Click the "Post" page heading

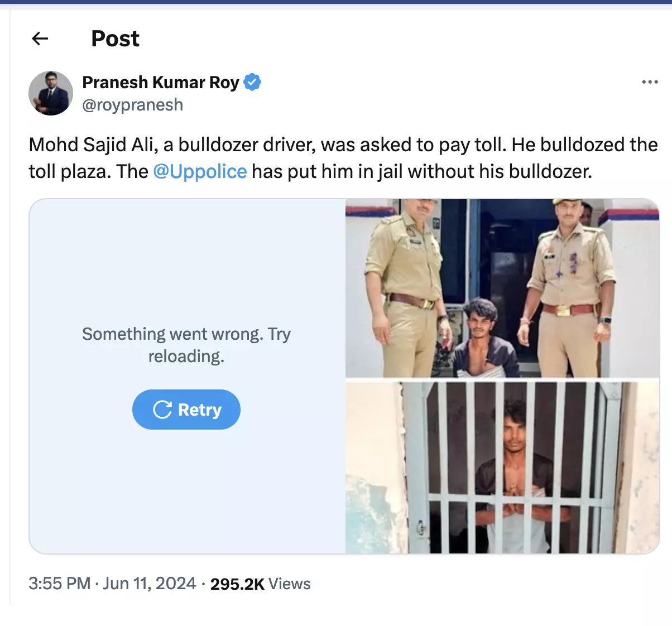[x=115, y=38]
